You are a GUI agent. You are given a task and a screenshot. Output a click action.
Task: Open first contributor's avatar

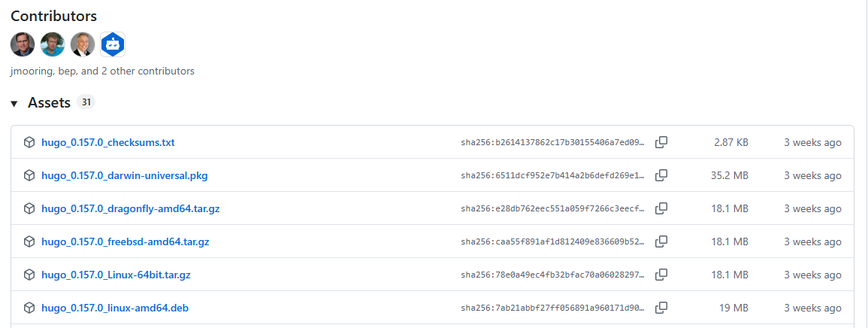click(x=23, y=44)
